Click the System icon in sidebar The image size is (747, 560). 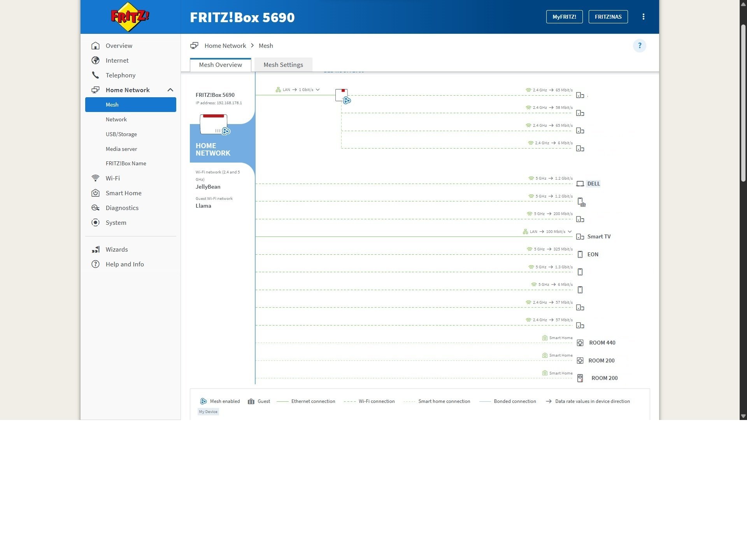(95, 222)
